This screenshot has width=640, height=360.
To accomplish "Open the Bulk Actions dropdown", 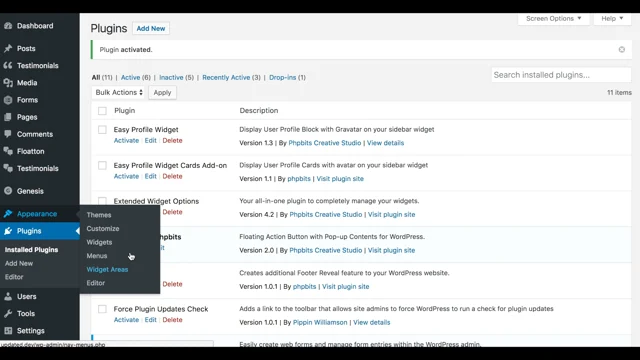I will click(118, 93).
